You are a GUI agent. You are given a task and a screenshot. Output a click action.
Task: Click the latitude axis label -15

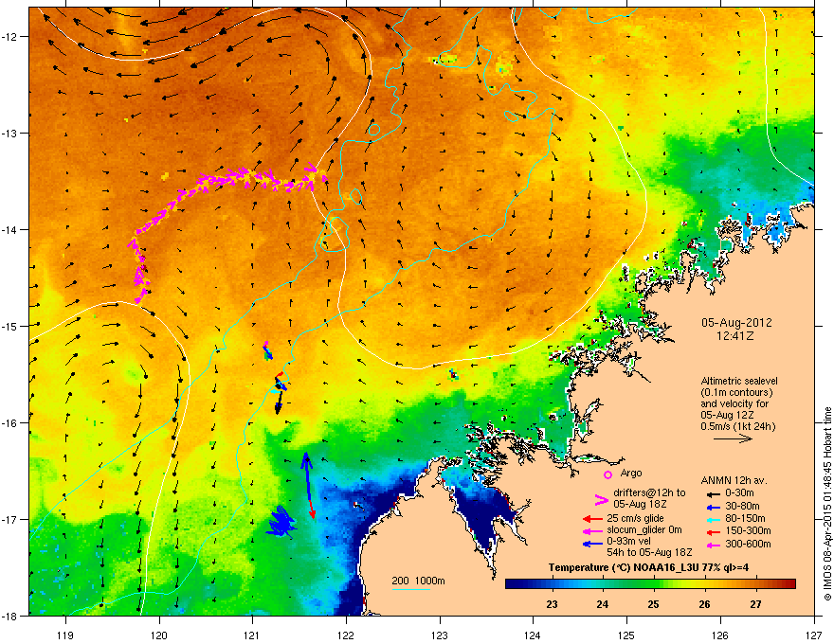10,326
